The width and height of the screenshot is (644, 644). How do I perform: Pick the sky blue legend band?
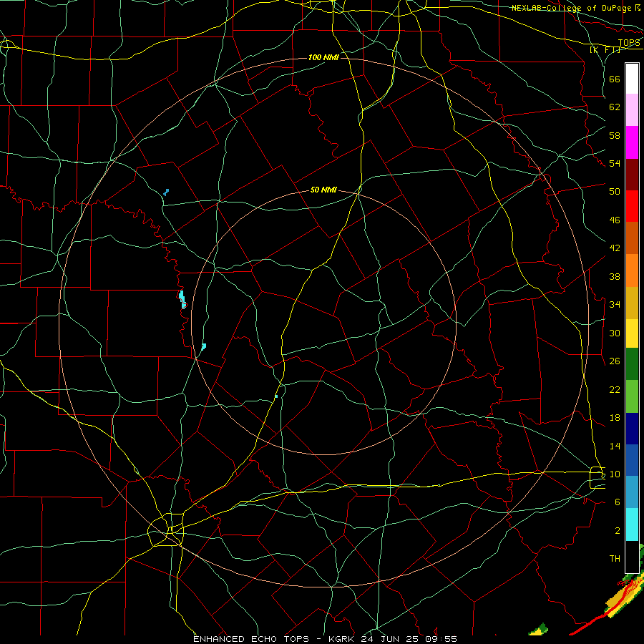click(632, 492)
